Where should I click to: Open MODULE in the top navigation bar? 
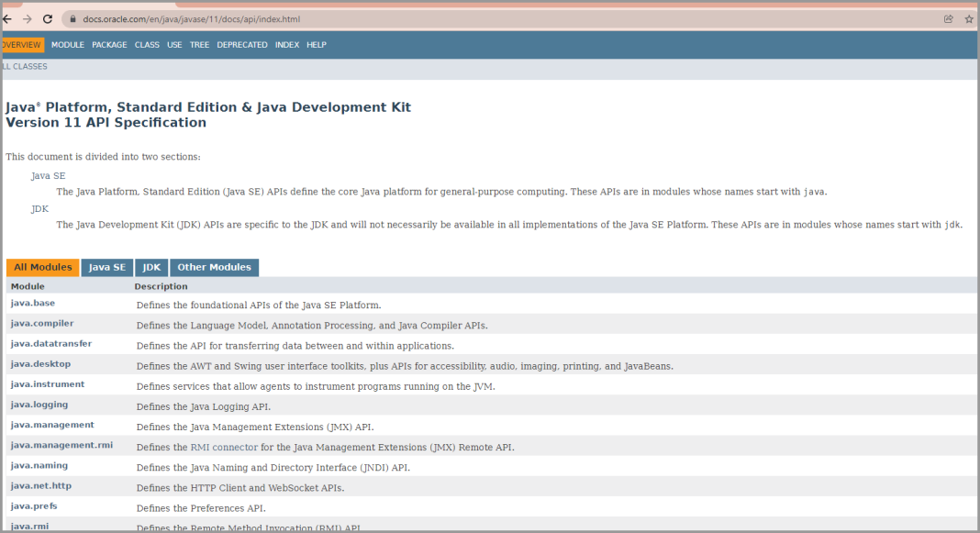click(67, 45)
